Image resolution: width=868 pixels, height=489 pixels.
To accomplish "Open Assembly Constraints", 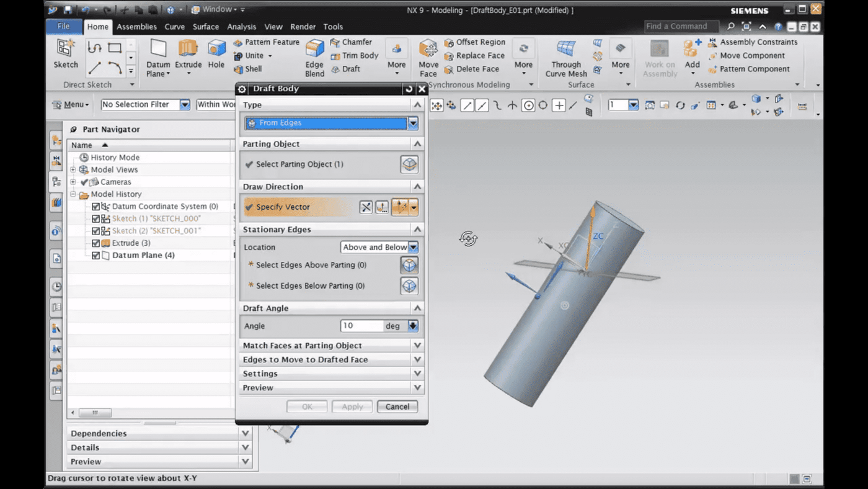I will pos(753,42).
